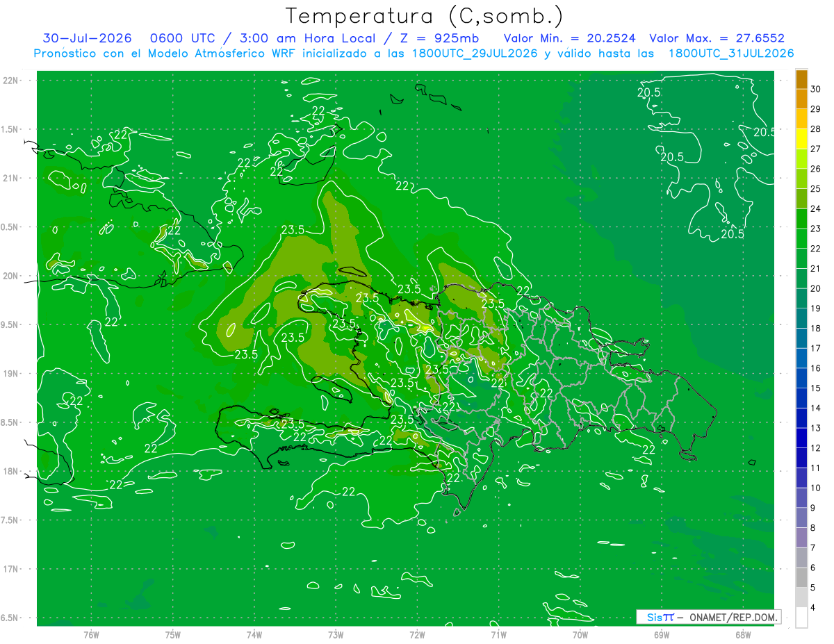Click the "0.5N" latitude axis label

(x=10, y=227)
